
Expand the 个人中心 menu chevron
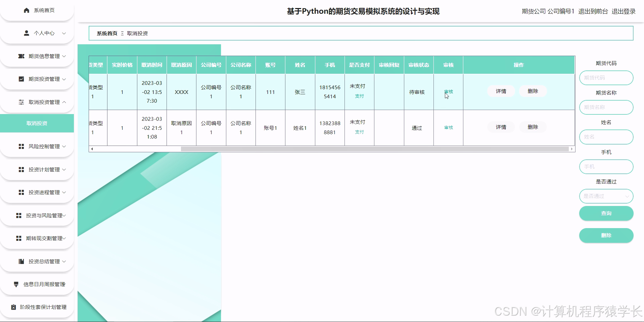64,33
